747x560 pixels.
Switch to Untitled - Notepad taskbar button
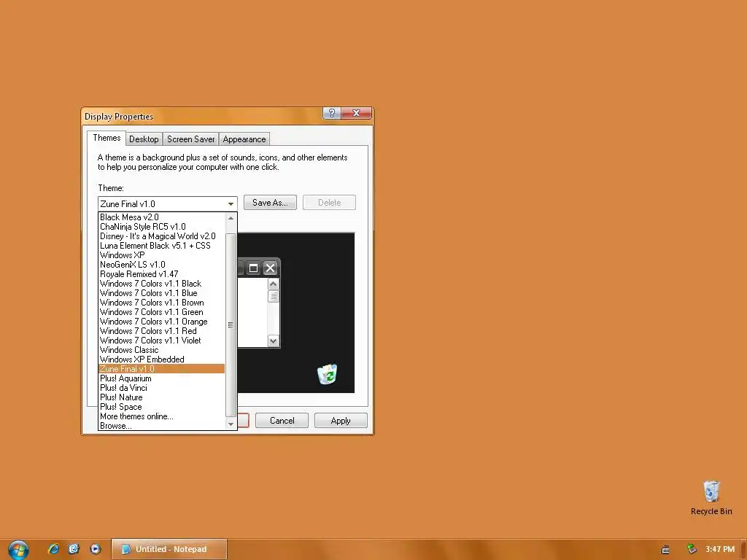(x=169, y=549)
